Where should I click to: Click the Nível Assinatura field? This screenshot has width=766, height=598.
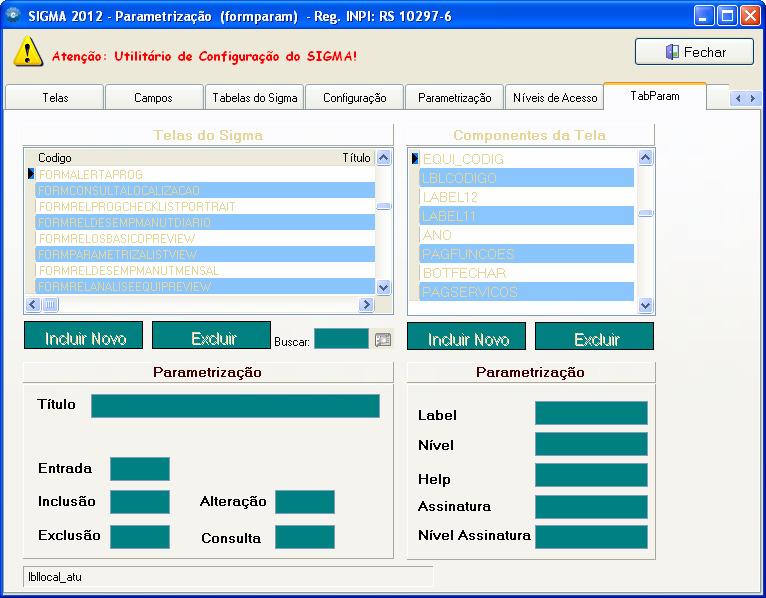[x=591, y=537]
